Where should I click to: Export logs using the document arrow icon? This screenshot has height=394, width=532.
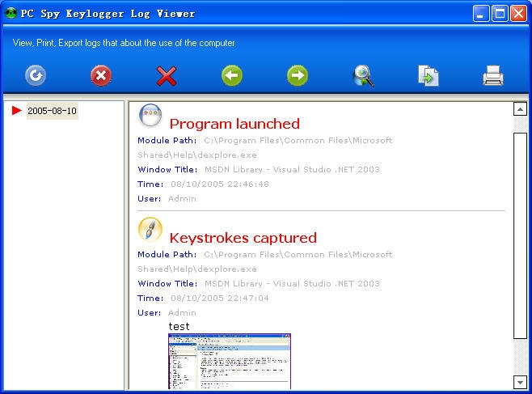click(428, 76)
